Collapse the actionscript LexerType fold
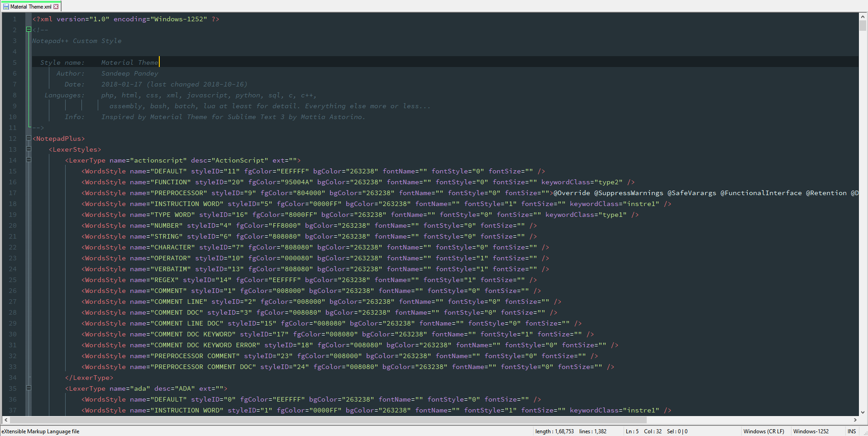Screen dimensions: 868x436 [28, 160]
